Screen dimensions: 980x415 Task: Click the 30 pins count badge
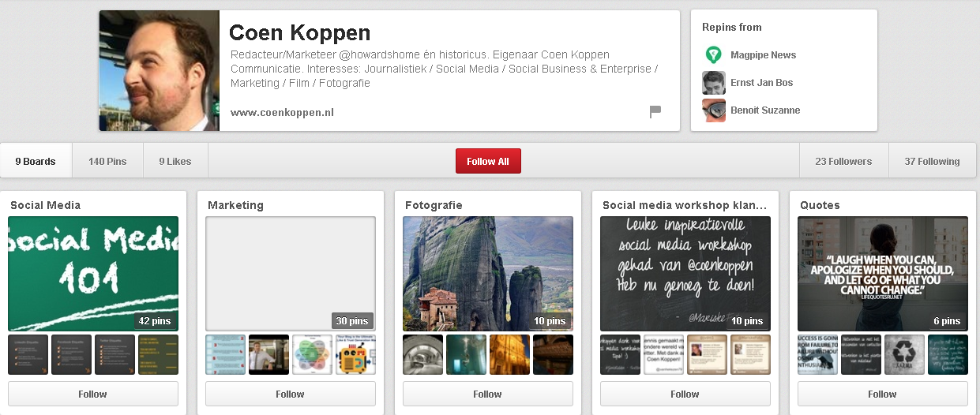(352, 321)
